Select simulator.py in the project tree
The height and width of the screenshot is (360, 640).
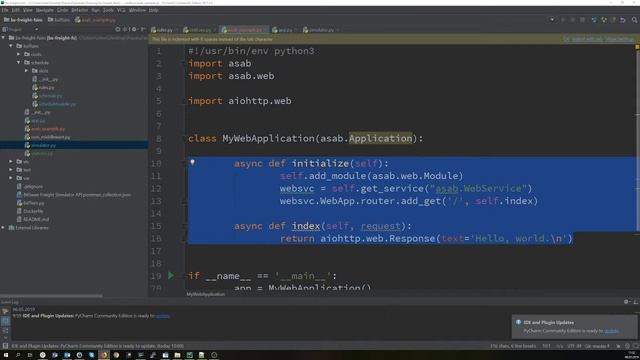coord(43,145)
